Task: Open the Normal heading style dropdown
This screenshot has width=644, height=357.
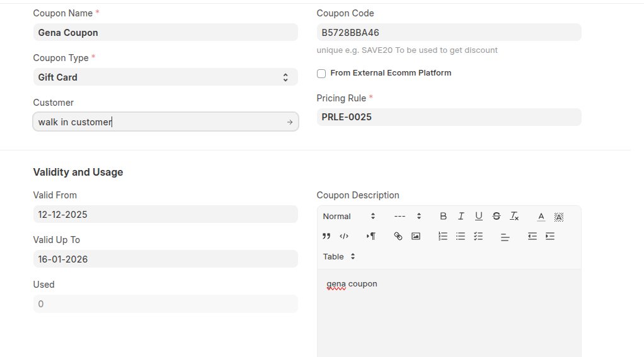Action: (348, 216)
